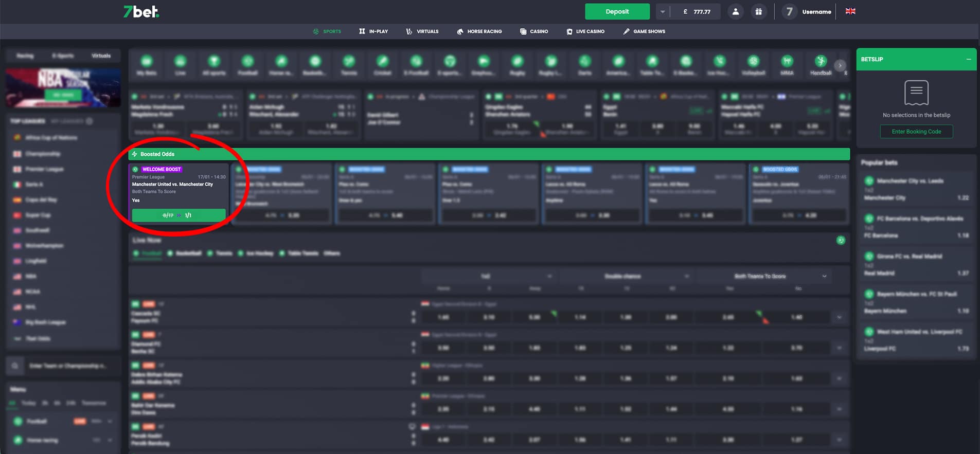The height and width of the screenshot is (454, 980).
Task: Switch to Live Casino section
Action: click(585, 31)
